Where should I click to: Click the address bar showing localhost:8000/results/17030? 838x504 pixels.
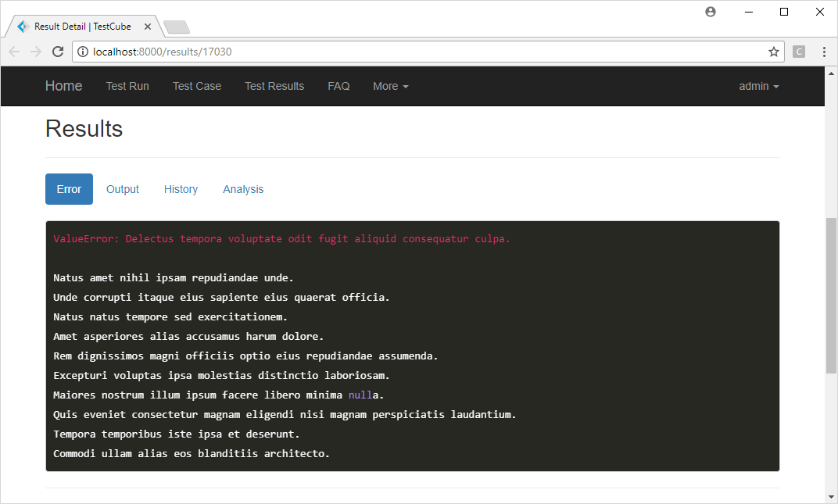(428, 52)
